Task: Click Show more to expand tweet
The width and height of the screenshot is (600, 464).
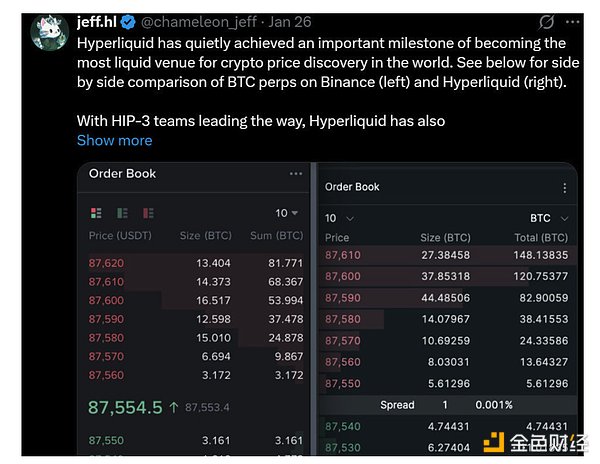Action: pyautogui.click(x=114, y=140)
